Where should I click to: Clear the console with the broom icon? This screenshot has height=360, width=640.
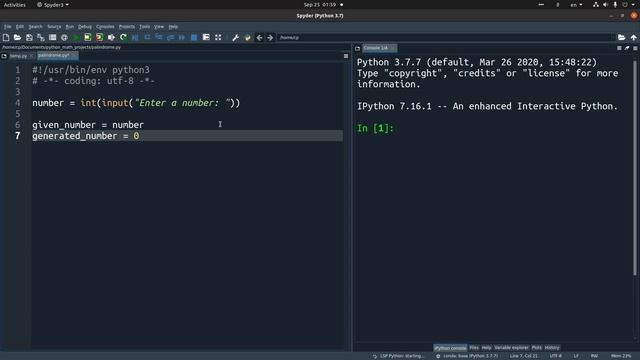coord(627,48)
